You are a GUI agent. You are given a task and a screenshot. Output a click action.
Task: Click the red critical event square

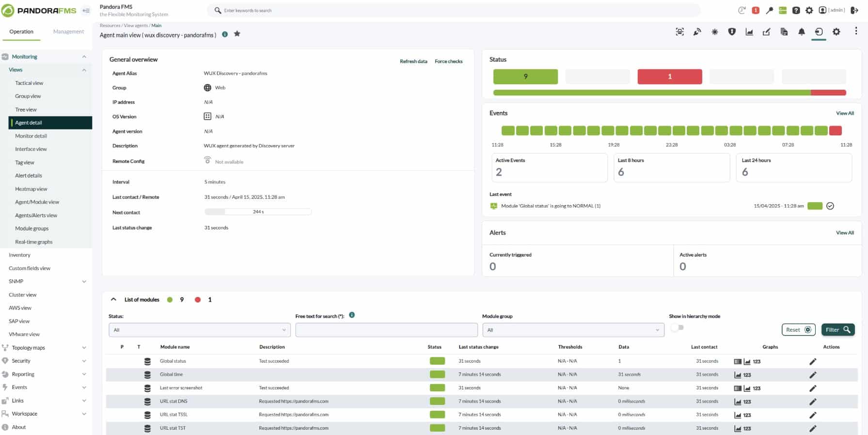836,130
